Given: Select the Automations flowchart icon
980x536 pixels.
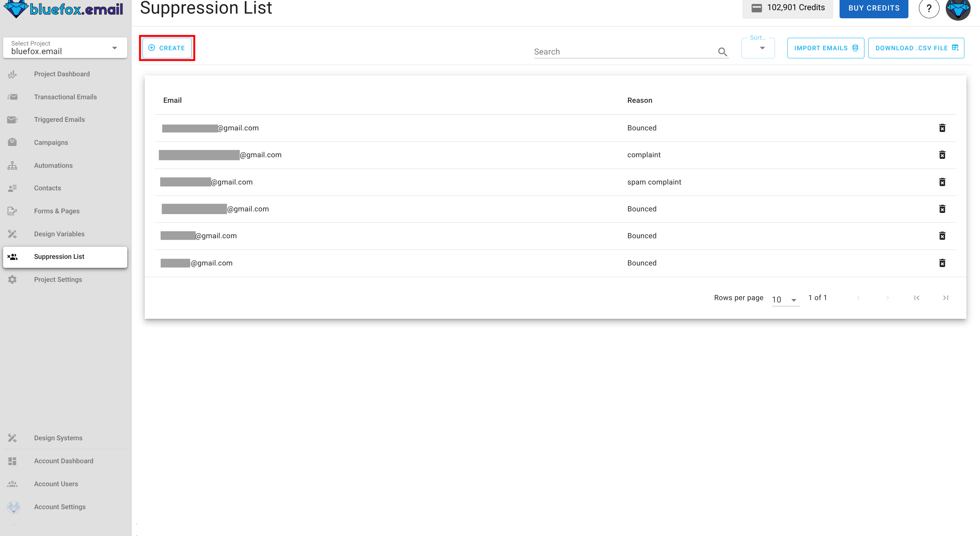Looking at the screenshot, I should click(x=12, y=165).
